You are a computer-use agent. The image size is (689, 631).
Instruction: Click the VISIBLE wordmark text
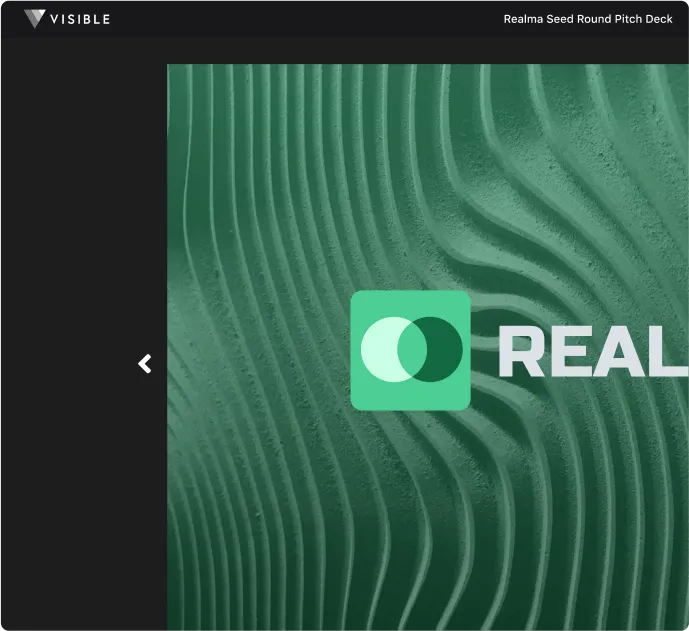[80, 19]
